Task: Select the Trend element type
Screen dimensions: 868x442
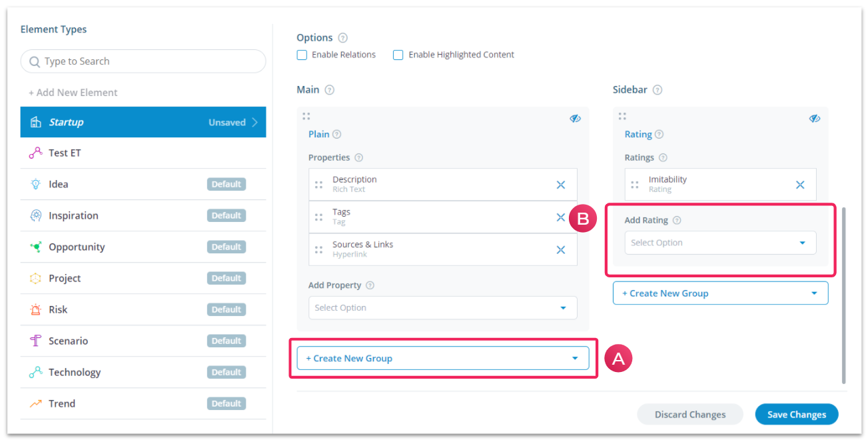Action: pos(143,403)
